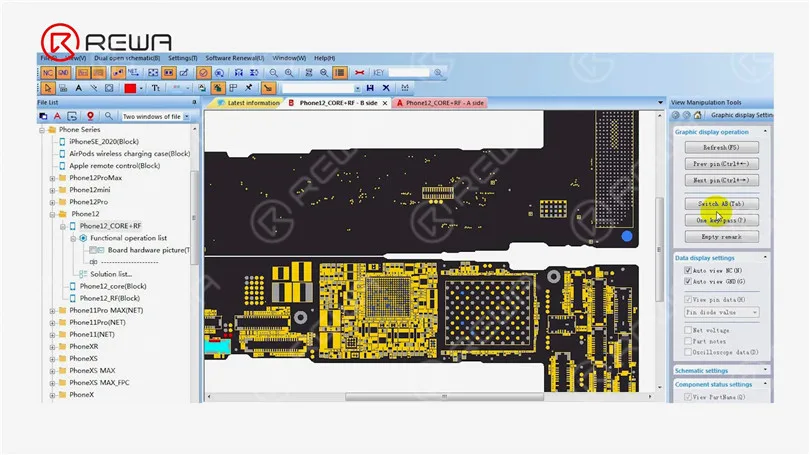Select iPhoneSE_2020(Block) in the tree
810x455 pixels.
pos(104,142)
